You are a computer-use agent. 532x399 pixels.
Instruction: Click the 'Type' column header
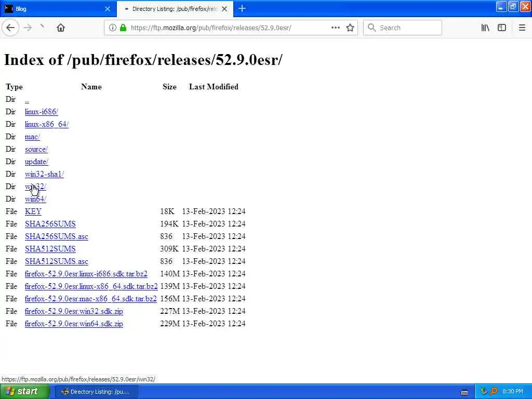pos(14,87)
